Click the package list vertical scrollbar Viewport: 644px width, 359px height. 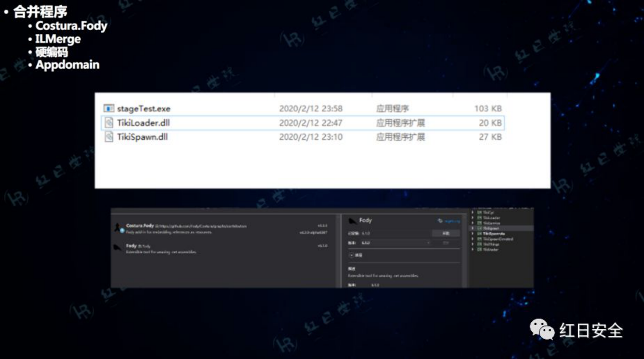coord(337,250)
